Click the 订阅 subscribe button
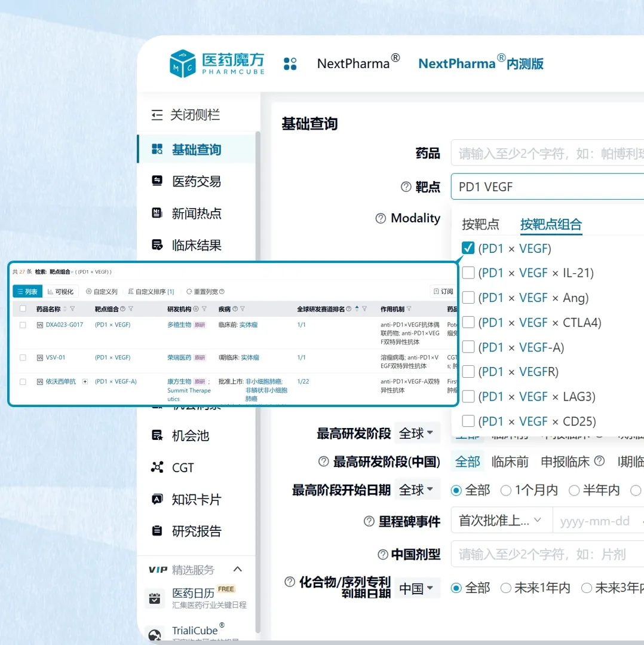 pyautogui.click(x=443, y=292)
